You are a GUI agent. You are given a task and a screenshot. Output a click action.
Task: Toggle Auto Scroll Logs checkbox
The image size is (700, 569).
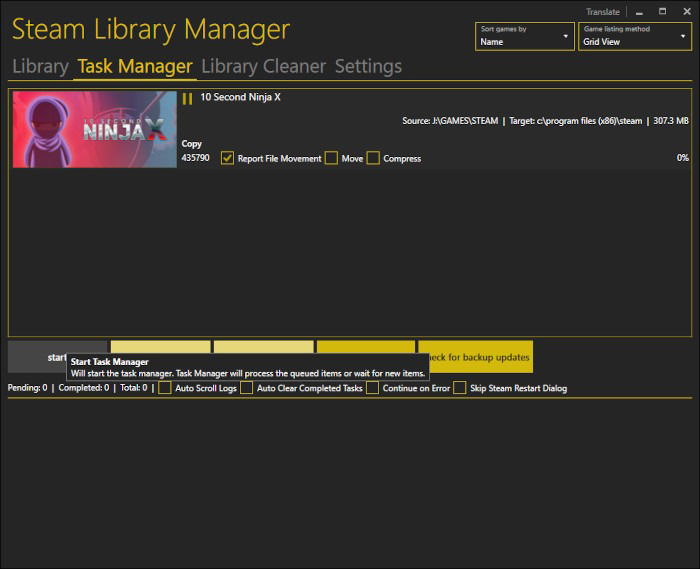coord(165,388)
